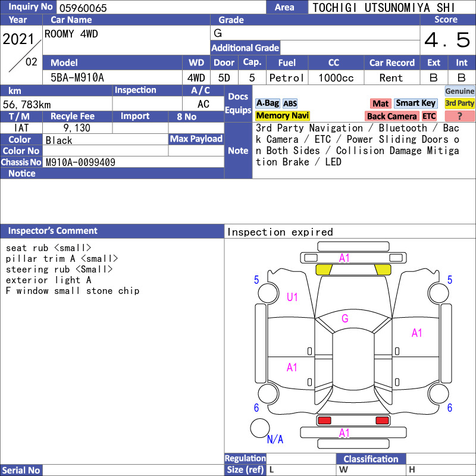Click the U1 mark on front fender
This screenshot has height=476, width=476.
pos(292,297)
